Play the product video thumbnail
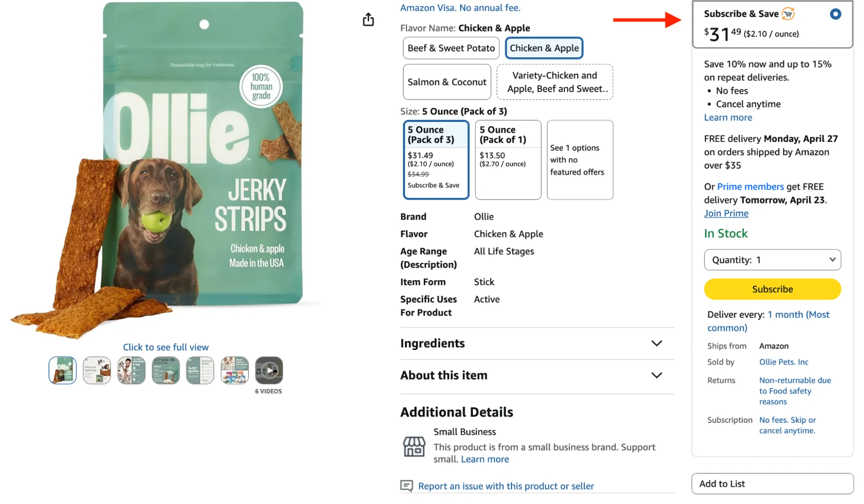 [x=269, y=370]
